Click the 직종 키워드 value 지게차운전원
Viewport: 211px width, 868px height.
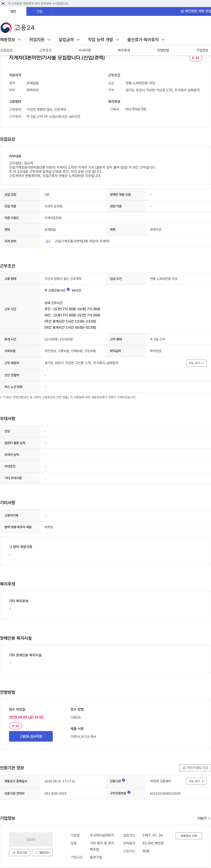coord(53,218)
